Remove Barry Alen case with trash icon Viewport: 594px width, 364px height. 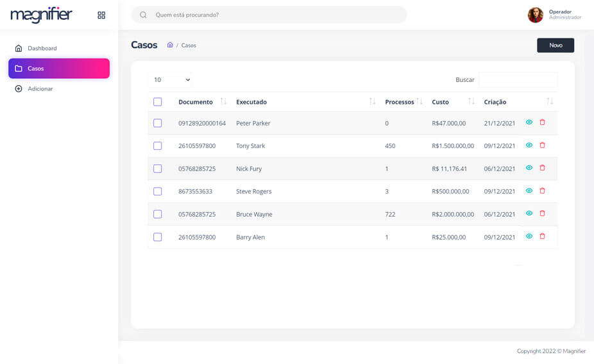[542, 236]
